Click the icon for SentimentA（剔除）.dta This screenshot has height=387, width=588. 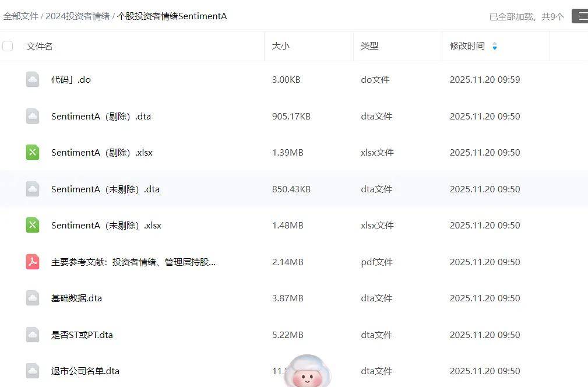pyautogui.click(x=33, y=116)
